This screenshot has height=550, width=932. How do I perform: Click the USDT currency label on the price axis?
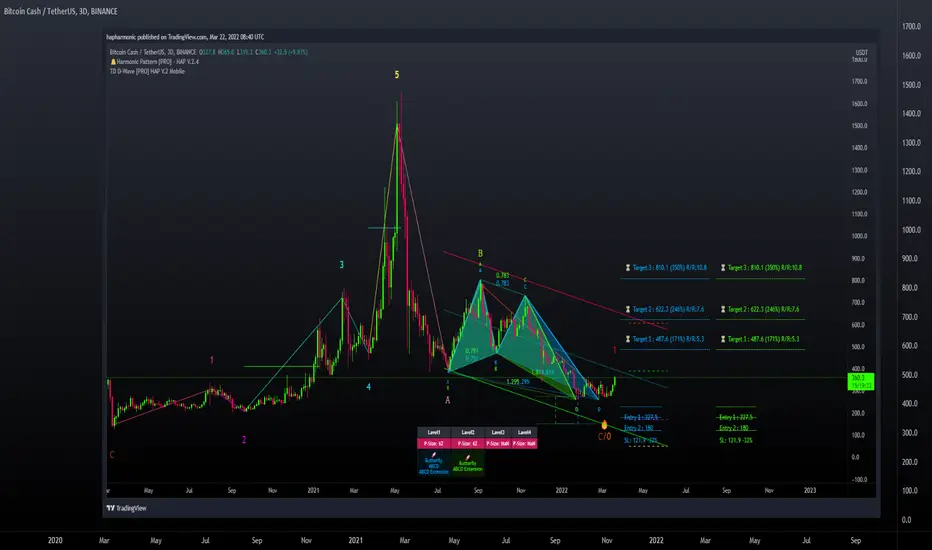click(x=861, y=52)
